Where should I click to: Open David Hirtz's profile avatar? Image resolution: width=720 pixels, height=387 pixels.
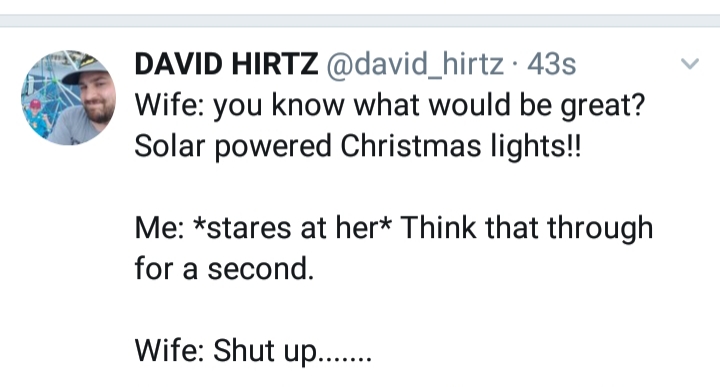coord(68,98)
